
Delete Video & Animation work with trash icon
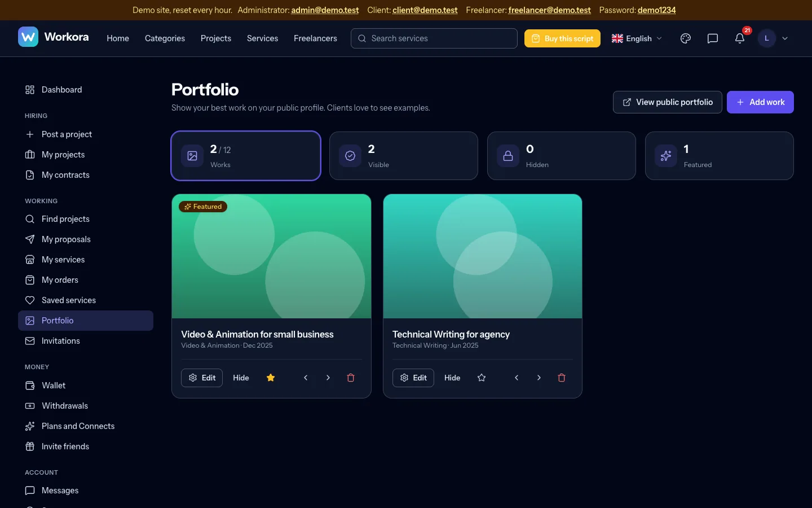tap(351, 378)
